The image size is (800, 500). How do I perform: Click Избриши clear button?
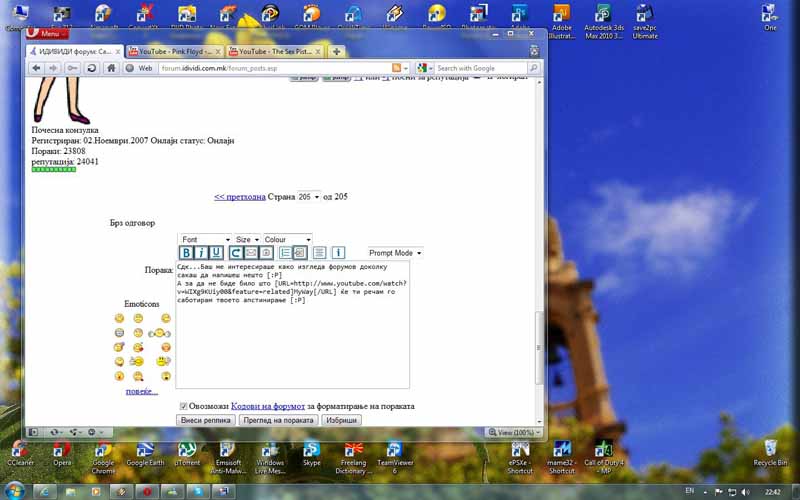tap(342, 420)
